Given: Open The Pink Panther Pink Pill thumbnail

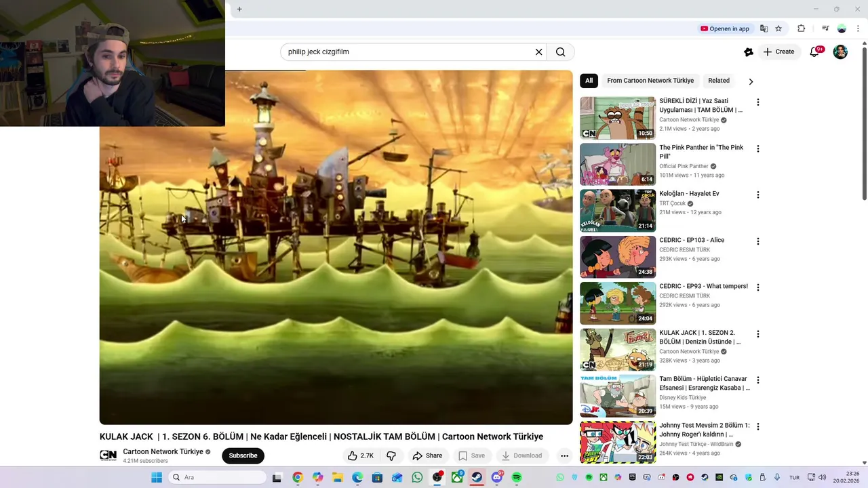Looking at the screenshot, I should click(x=618, y=164).
